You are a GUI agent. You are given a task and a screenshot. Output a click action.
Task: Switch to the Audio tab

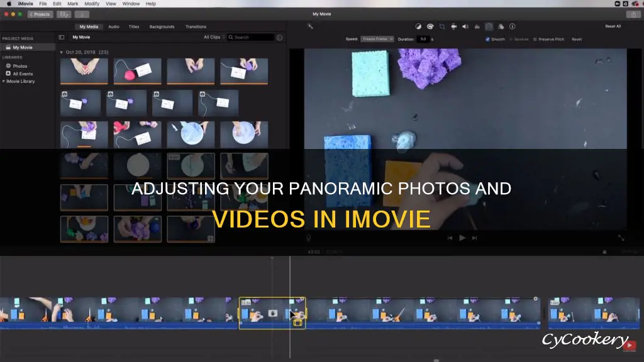coord(114,26)
